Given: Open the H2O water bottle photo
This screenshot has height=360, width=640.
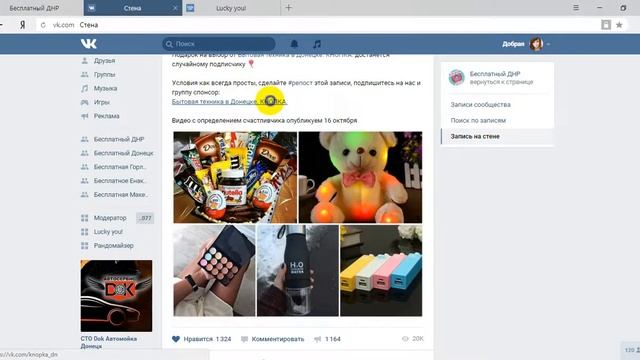Looking at the screenshot, I should click(x=298, y=270).
